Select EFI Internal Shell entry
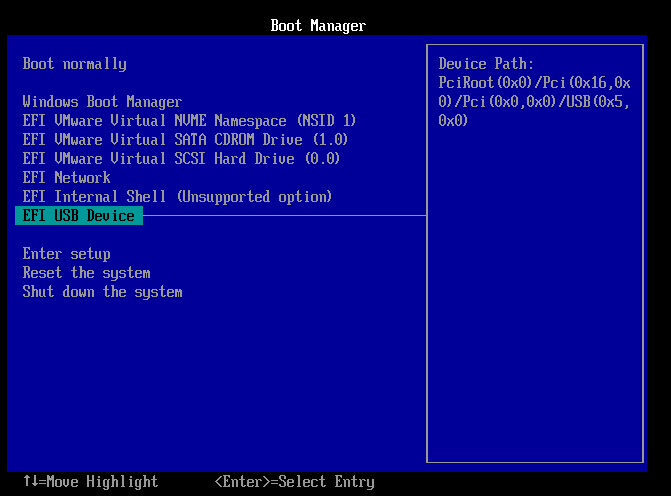Image resolution: width=671 pixels, height=496 pixels. pyautogui.click(x=177, y=197)
